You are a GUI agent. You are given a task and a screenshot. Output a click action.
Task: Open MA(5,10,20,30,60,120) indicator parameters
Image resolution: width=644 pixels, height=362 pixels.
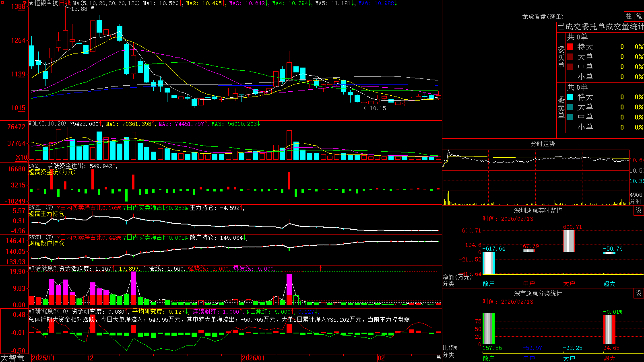click(x=107, y=3)
